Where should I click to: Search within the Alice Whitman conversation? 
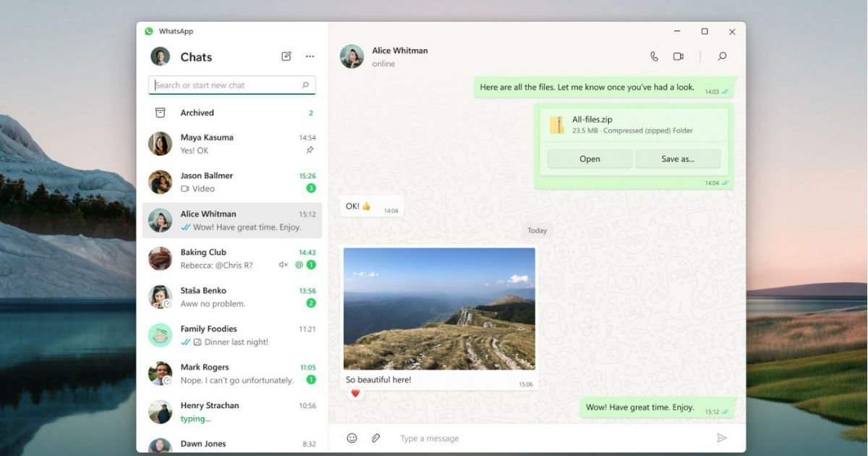tap(722, 56)
